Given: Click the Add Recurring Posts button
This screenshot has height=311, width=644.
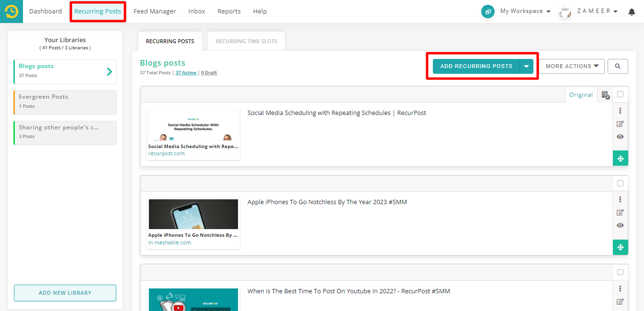Looking at the screenshot, I should tap(476, 67).
